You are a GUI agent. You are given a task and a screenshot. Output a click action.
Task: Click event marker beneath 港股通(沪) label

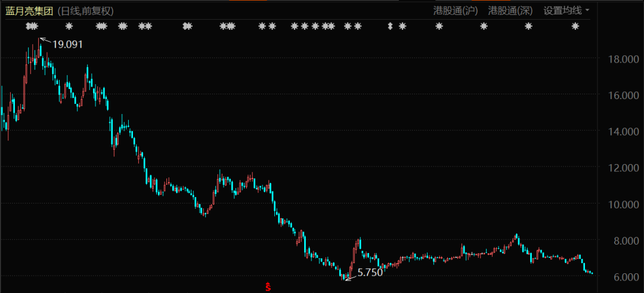pos(439,26)
